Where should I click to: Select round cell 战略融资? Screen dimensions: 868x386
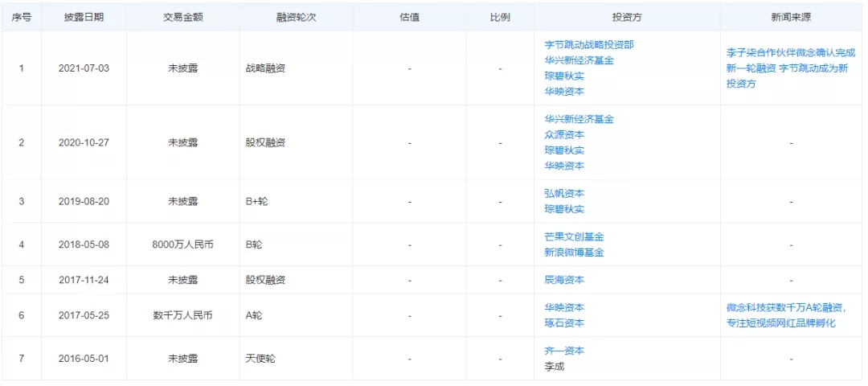tap(264, 68)
